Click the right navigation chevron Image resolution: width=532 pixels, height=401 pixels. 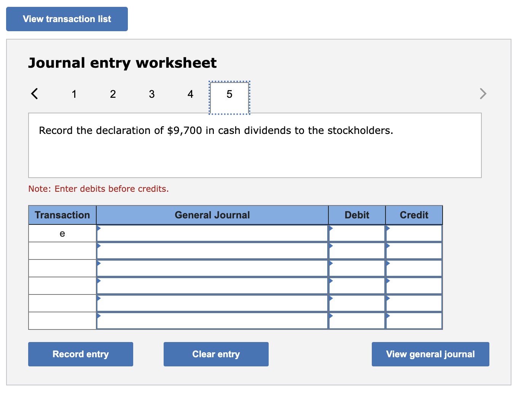click(482, 94)
